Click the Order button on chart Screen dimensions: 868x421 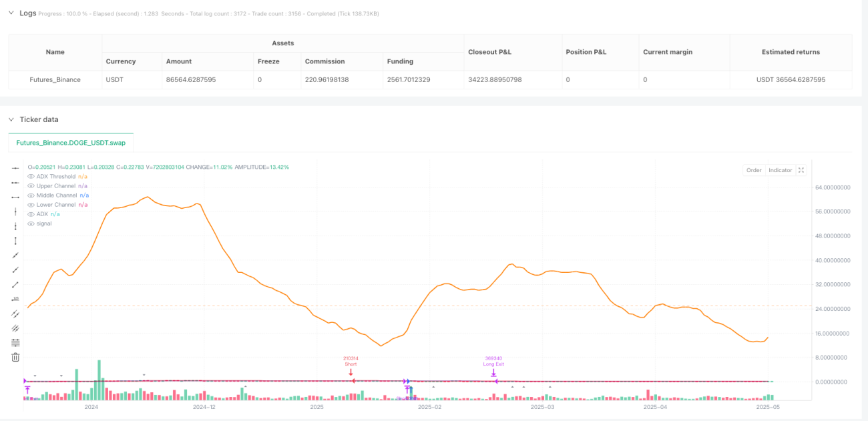[x=754, y=170]
